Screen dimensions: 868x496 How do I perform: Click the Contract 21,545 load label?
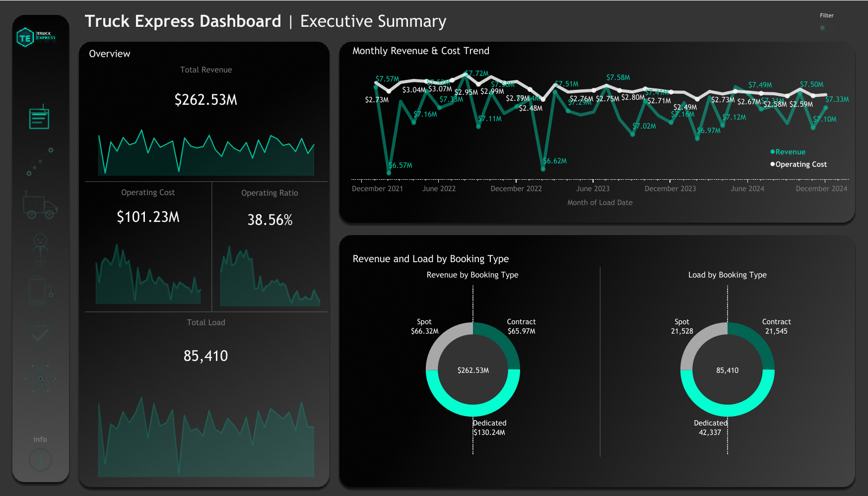point(776,327)
